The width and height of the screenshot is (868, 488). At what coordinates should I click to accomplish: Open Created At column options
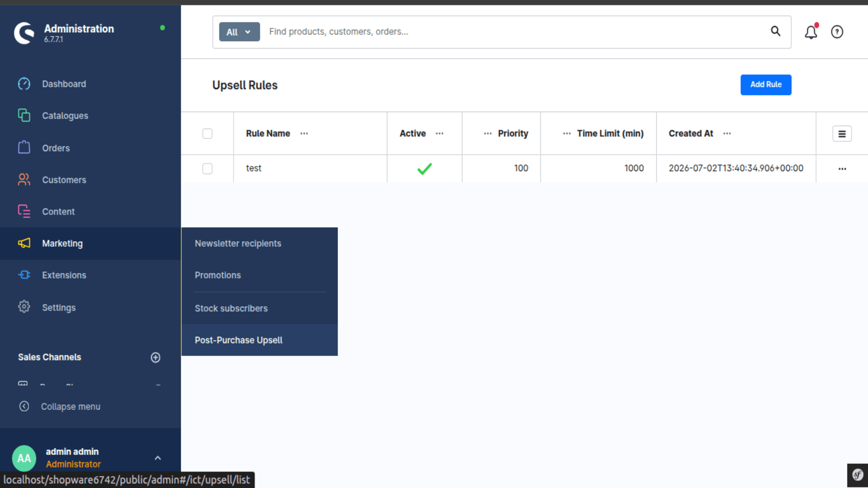pos(727,133)
